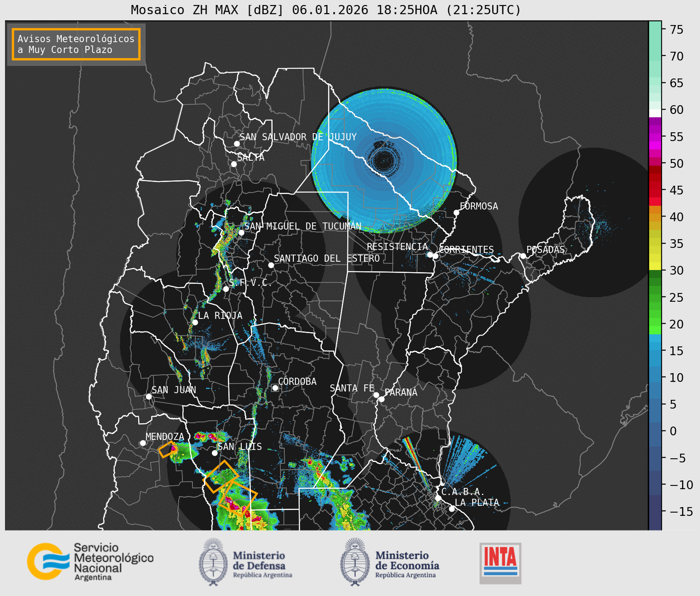Click the S.F.V.C. city marker dot

tap(226, 289)
